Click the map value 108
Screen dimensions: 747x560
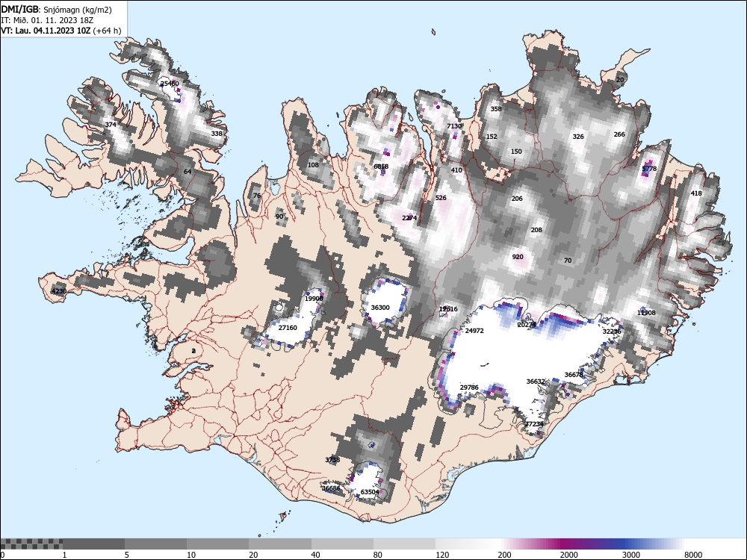pos(313,165)
